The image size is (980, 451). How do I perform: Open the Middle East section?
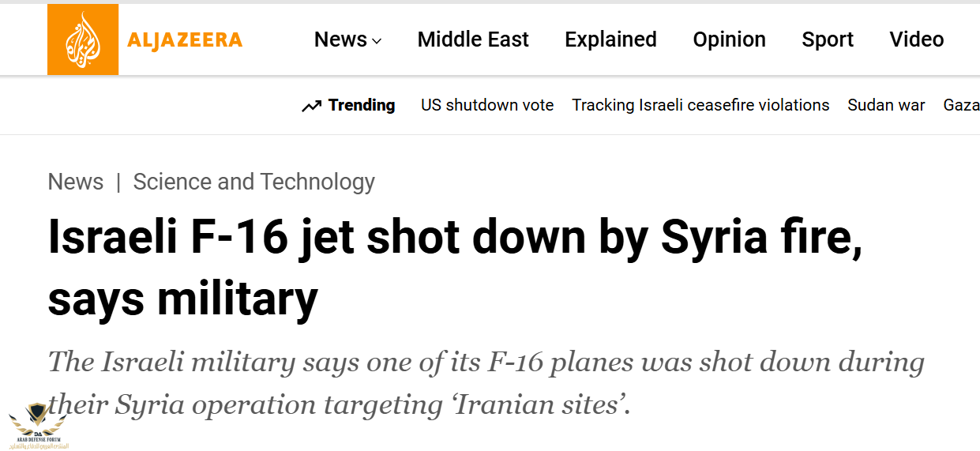coord(473,39)
